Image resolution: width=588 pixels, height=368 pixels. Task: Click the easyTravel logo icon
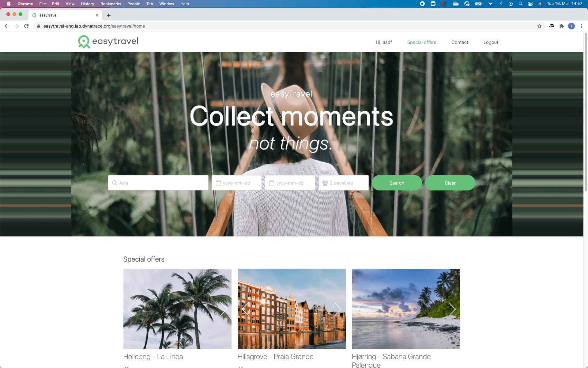83,41
